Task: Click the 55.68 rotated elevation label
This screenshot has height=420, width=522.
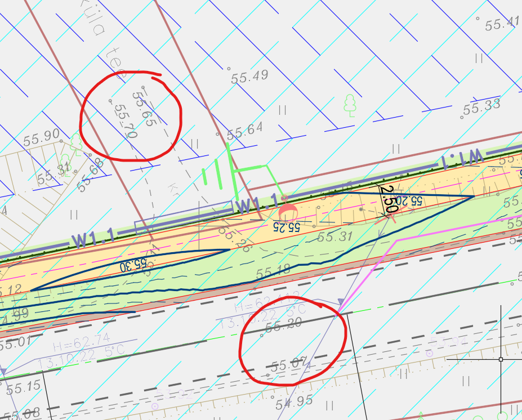Action: click(x=90, y=175)
